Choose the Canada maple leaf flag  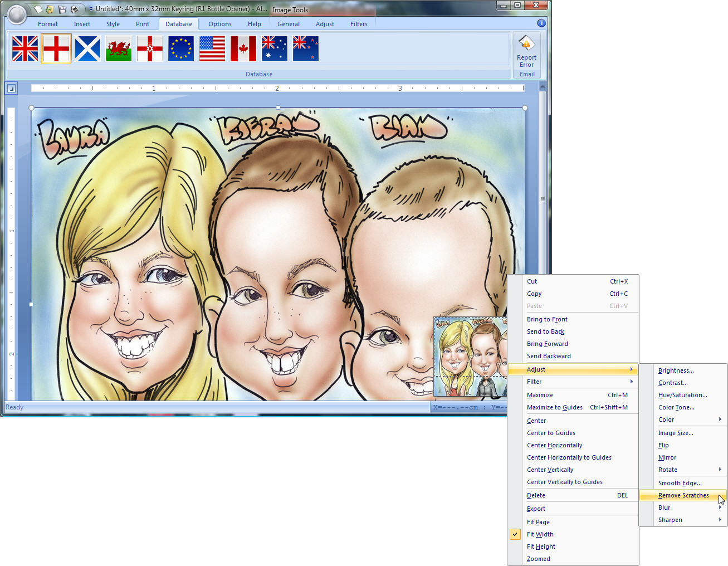tap(243, 49)
